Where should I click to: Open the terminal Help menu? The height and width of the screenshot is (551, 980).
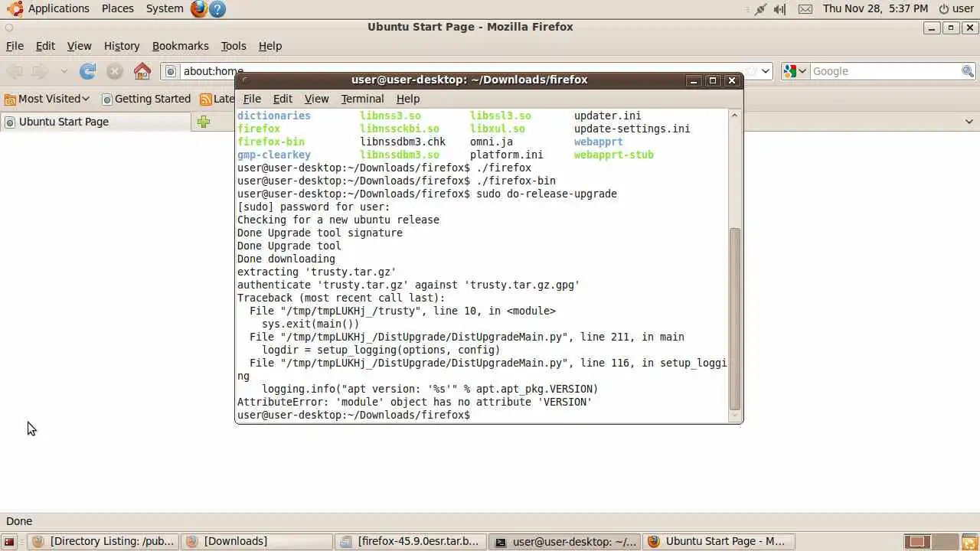407,99
